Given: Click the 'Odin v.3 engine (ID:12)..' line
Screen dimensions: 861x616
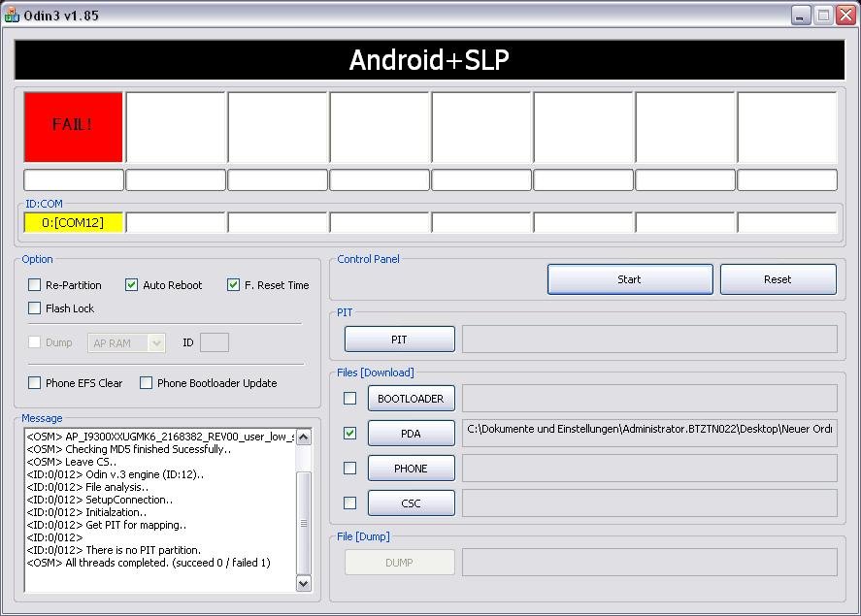Looking at the screenshot, I should [x=116, y=474].
